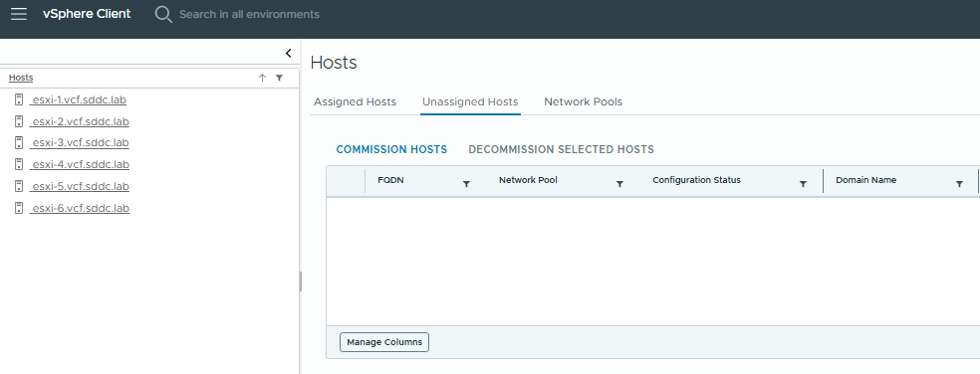Click host icon beside esxi-4.vcf.sddc.lab
This screenshot has width=980, height=374.
click(x=19, y=164)
